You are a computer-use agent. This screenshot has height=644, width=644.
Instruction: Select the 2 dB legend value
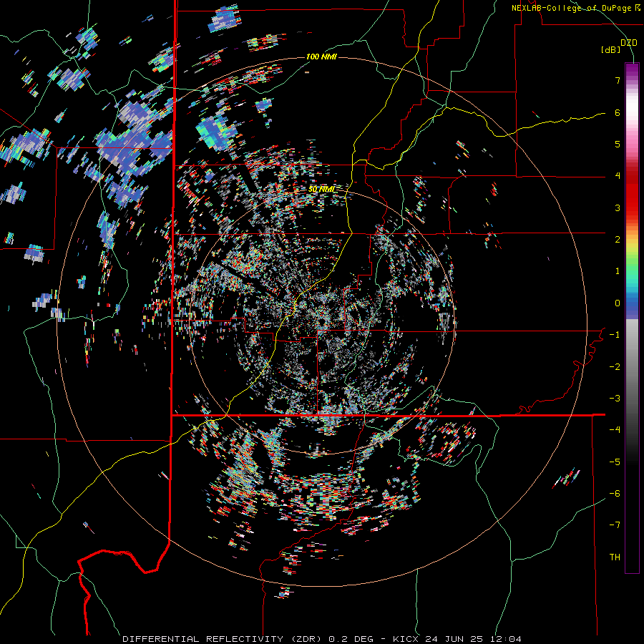pyautogui.click(x=618, y=240)
